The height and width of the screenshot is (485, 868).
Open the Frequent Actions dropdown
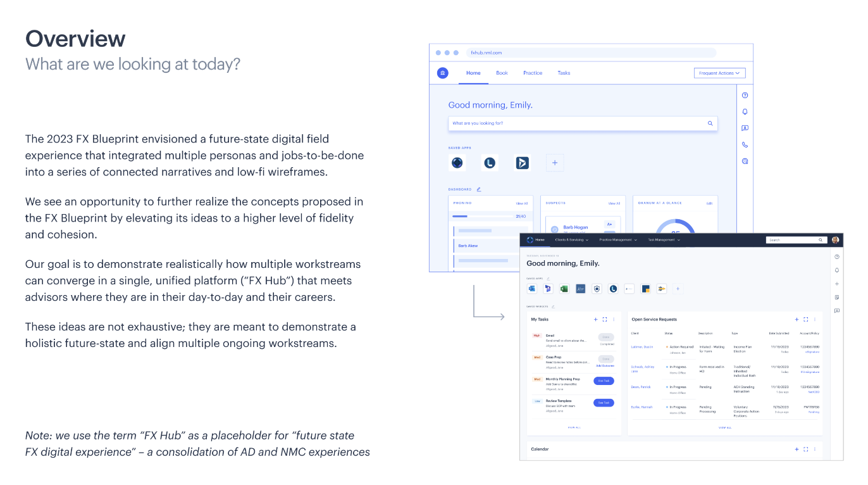[x=720, y=73]
